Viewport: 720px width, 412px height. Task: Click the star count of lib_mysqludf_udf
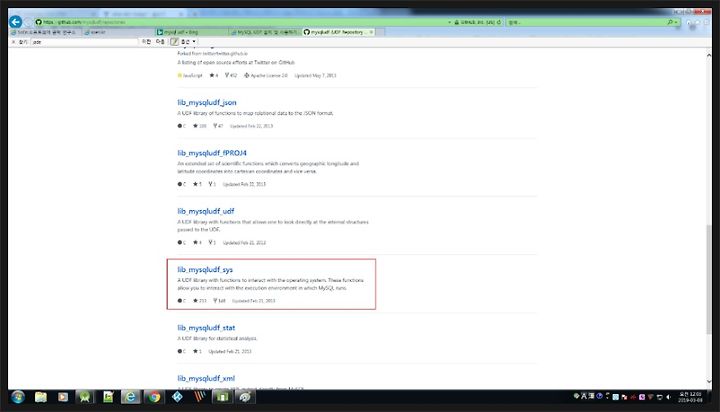[x=197, y=243]
